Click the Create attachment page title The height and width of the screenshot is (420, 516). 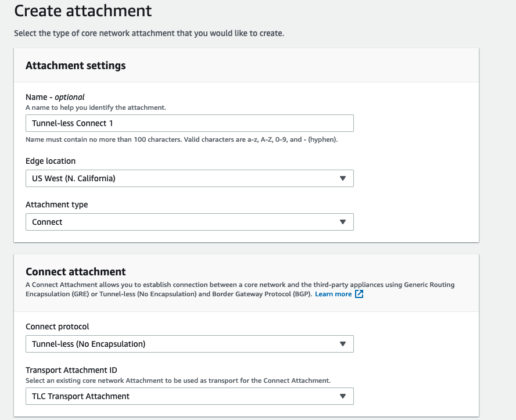(x=82, y=11)
